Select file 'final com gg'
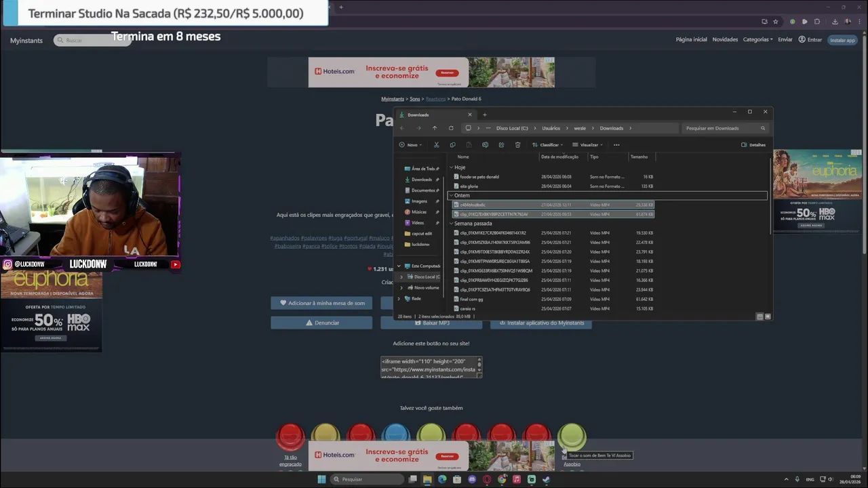This screenshot has height=488, width=868. (554, 299)
